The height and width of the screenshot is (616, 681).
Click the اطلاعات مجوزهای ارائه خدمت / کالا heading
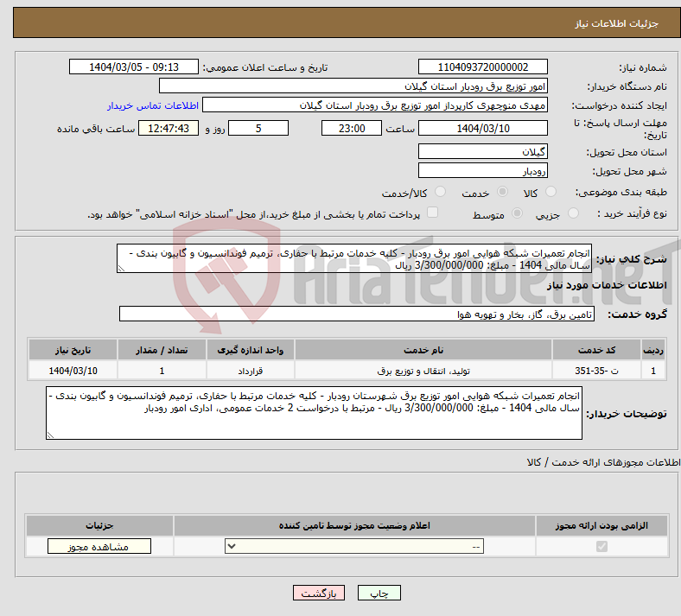coord(603,462)
